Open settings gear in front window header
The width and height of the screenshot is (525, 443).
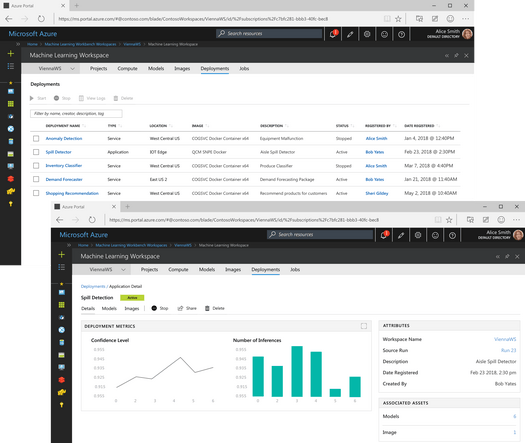[x=418, y=235]
